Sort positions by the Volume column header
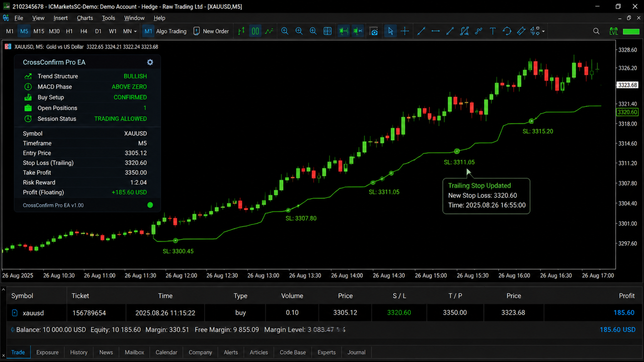 click(x=292, y=296)
